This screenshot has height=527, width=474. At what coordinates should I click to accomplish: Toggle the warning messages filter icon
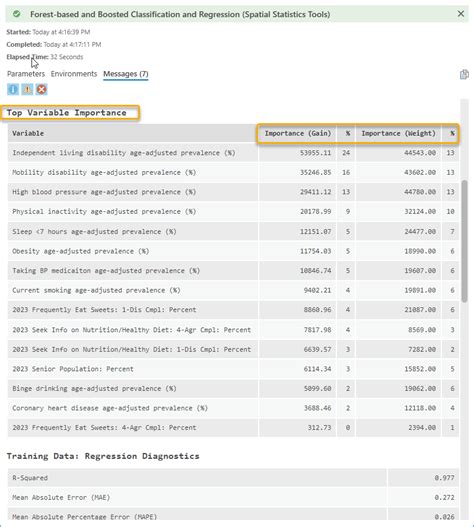tap(27, 89)
